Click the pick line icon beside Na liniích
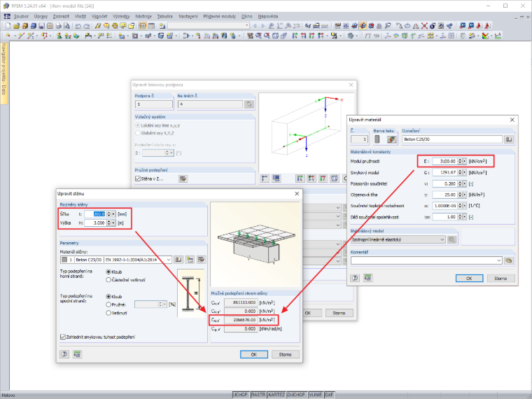Image resolution: width=532 pixels, height=399 pixels. (249, 104)
